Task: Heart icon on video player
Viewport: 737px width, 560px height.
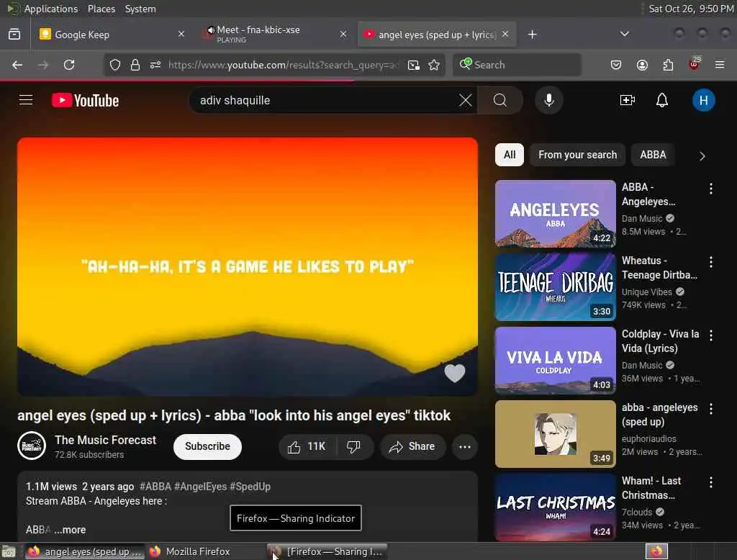Action: click(455, 373)
